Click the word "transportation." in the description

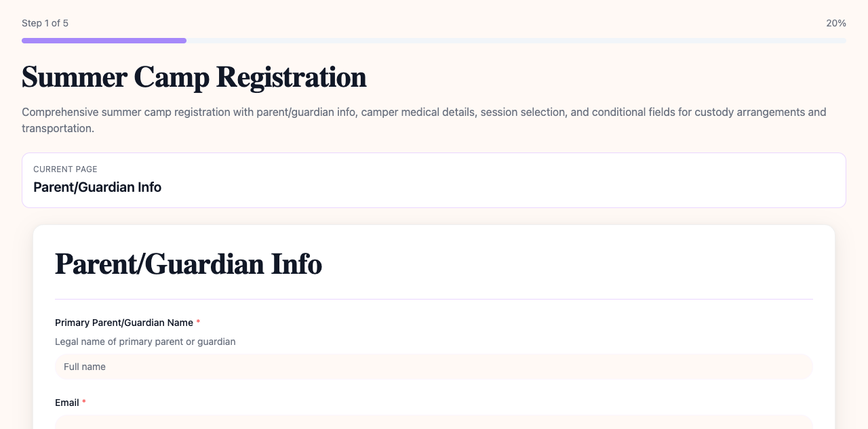tap(58, 128)
